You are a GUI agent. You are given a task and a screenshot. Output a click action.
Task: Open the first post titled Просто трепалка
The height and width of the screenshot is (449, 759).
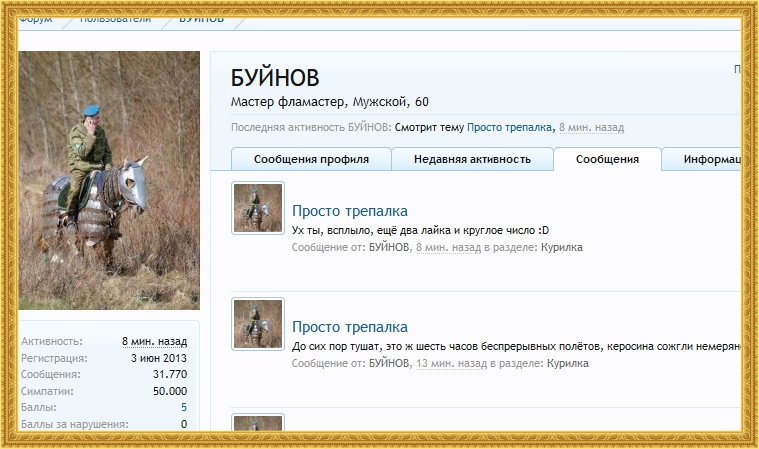(349, 211)
